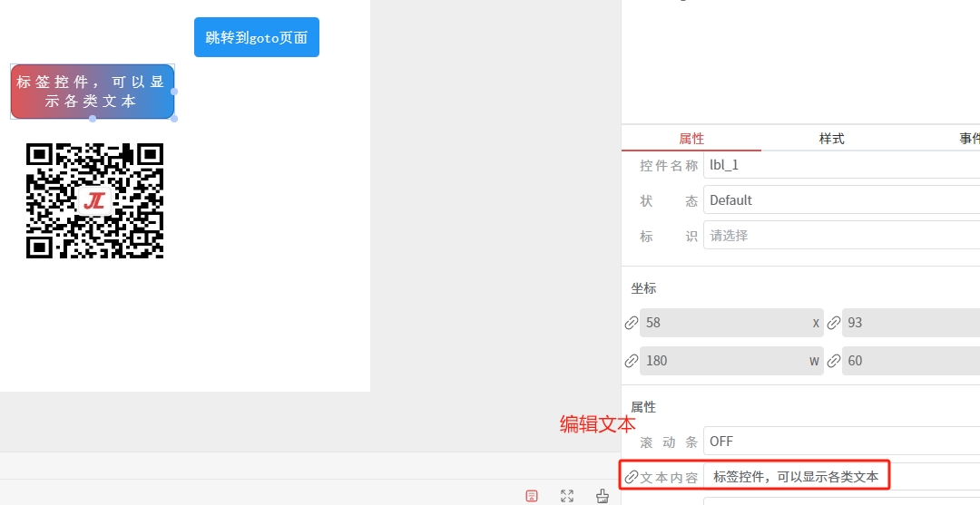
Task: Select the gradient label widget on canvas
Action: (x=93, y=92)
